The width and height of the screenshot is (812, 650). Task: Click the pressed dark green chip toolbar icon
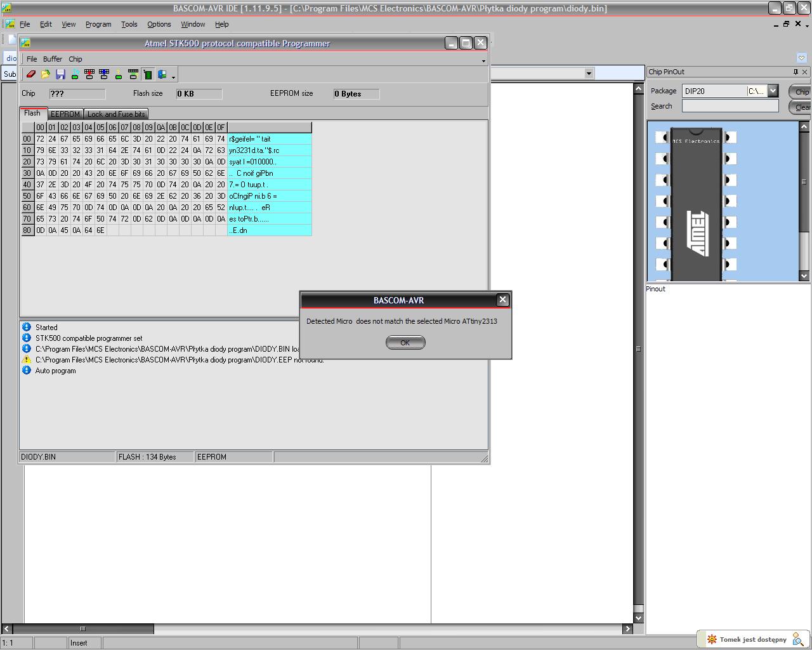(148, 74)
